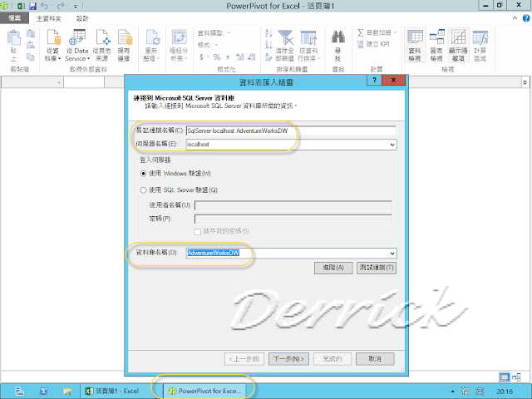Click the password input field
The width and height of the screenshot is (532, 399).
(293, 219)
